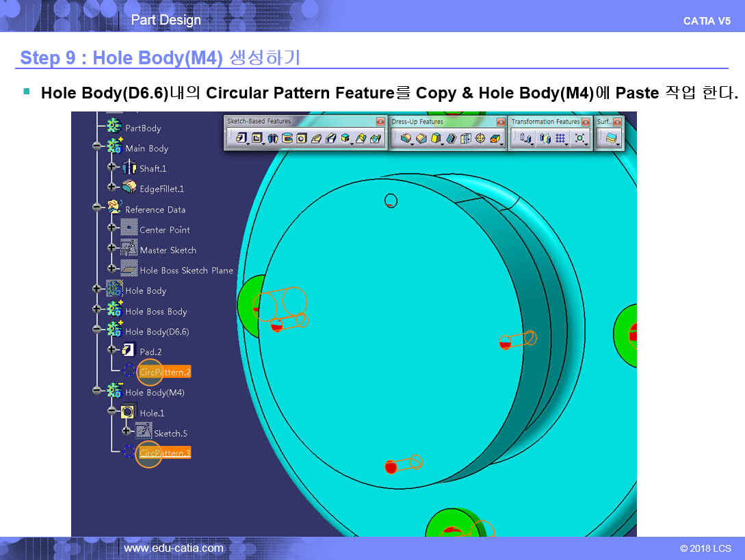Screen dimensions: 745x560
Task: Collapse the Hole Body(M4) tree node
Action: click(x=96, y=392)
